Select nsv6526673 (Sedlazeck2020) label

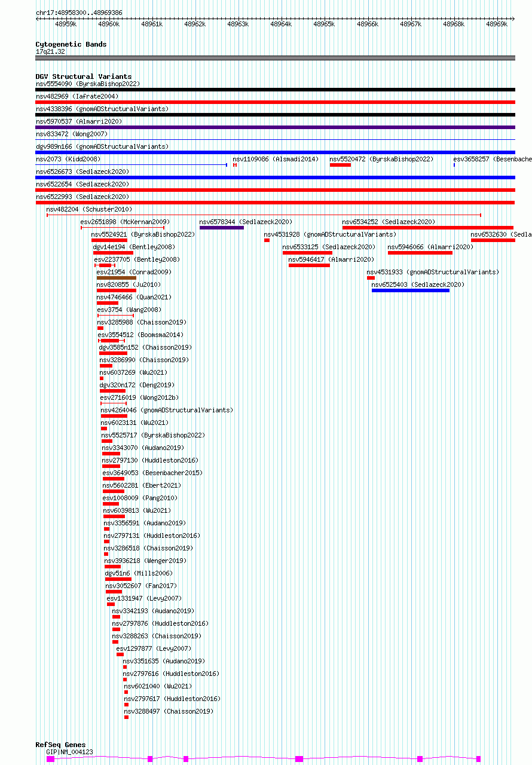click(x=82, y=172)
